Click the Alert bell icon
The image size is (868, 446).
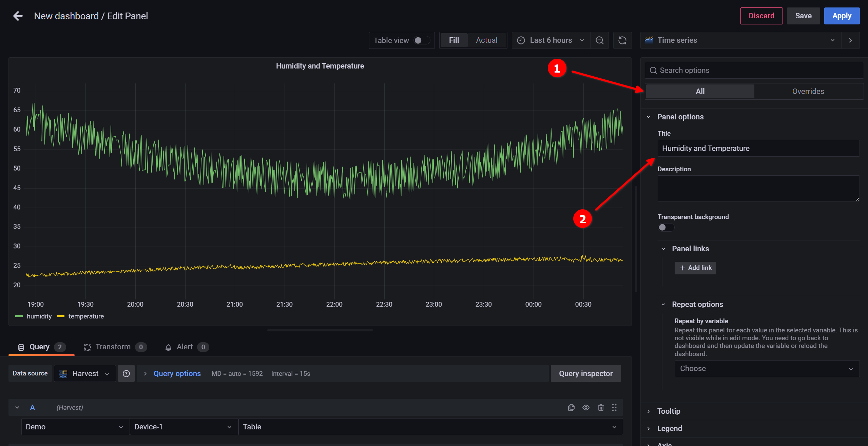coord(168,347)
